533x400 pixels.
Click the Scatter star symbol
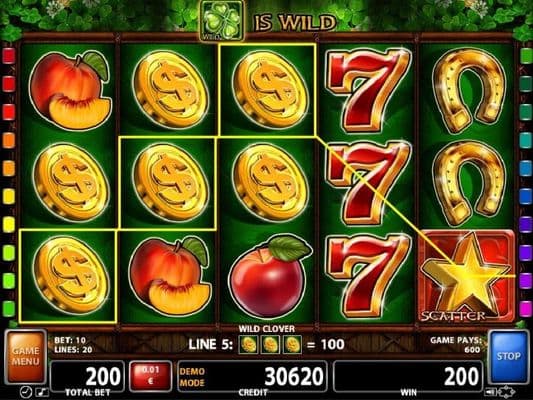click(x=467, y=277)
